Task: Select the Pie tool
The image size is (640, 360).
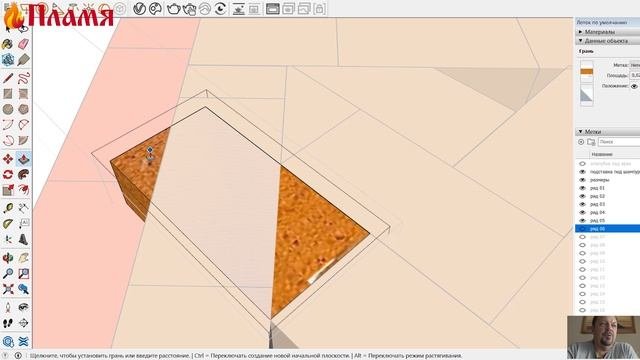Action: tap(23, 140)
